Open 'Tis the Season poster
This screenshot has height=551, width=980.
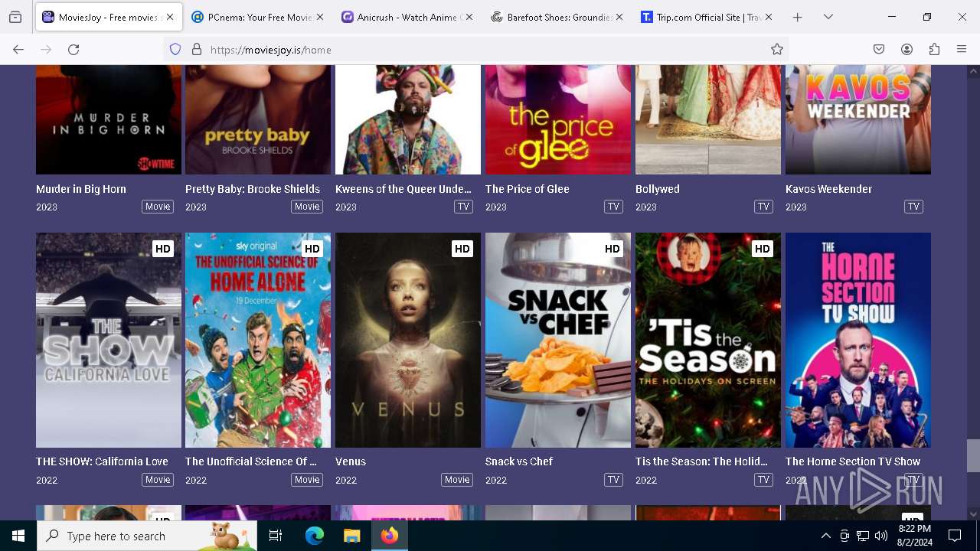708,340
